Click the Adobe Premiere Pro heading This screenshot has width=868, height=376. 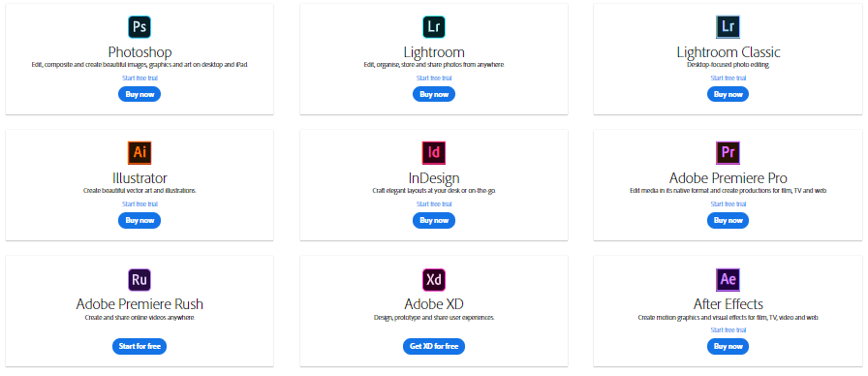(x=728, y=178)
